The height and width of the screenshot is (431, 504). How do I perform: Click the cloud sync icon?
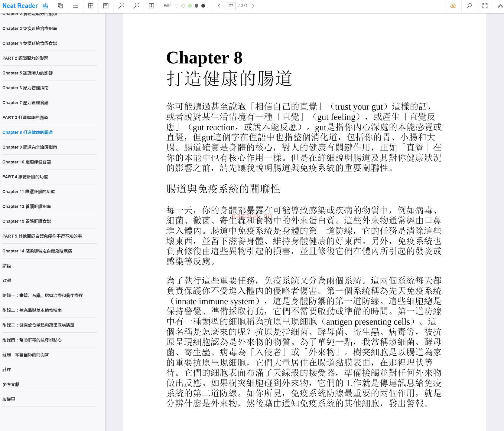coord(453,6)
